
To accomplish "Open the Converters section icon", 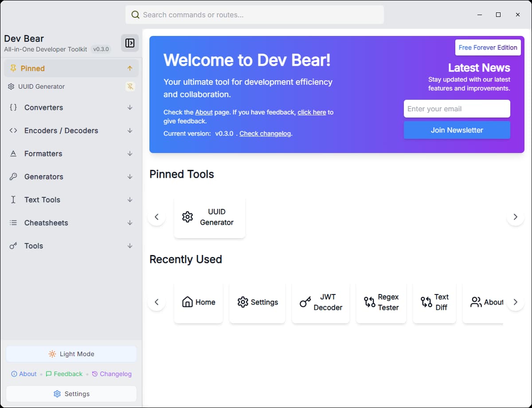I will click(12, 107).
